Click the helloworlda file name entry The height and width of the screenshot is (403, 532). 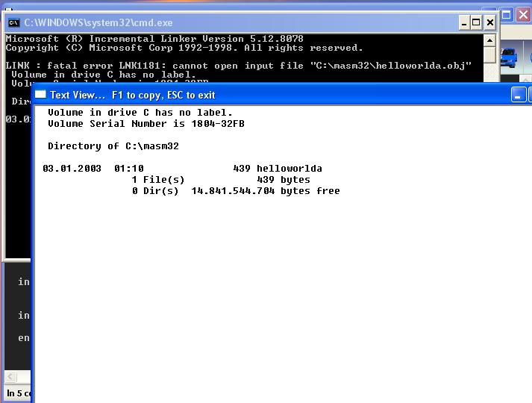click(x=289, y=169)
